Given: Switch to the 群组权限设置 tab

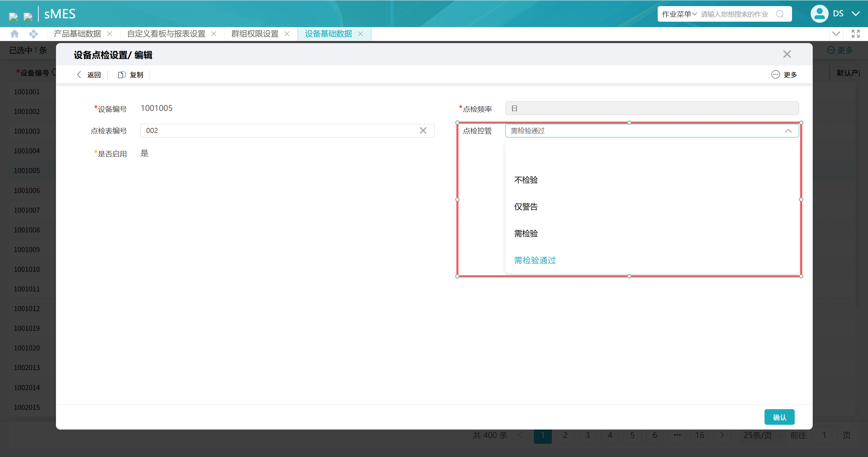Looking at the screenshot, I should click(255, 34).
